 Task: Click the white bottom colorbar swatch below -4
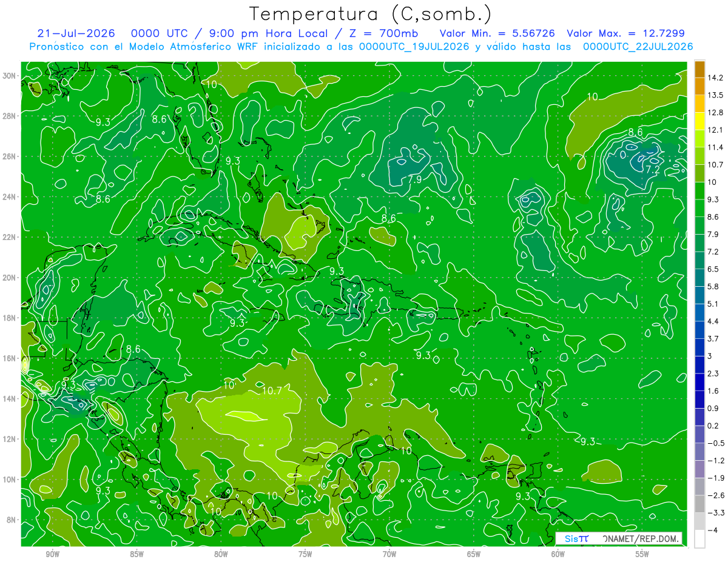(x=699, y=538)
